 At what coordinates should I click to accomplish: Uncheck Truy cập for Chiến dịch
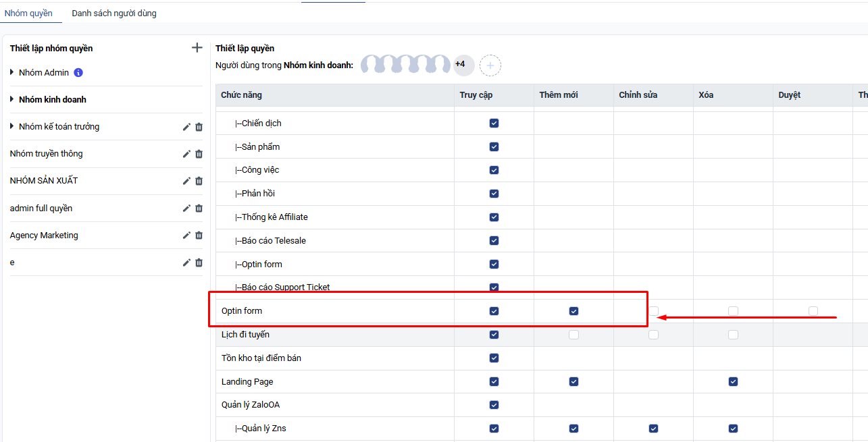pyautogui.click(x=494, y=123)
